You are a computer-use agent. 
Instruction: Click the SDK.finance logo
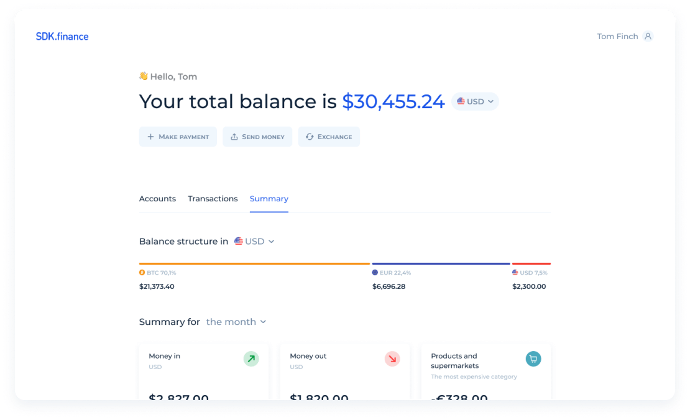[x=62, y=37]
